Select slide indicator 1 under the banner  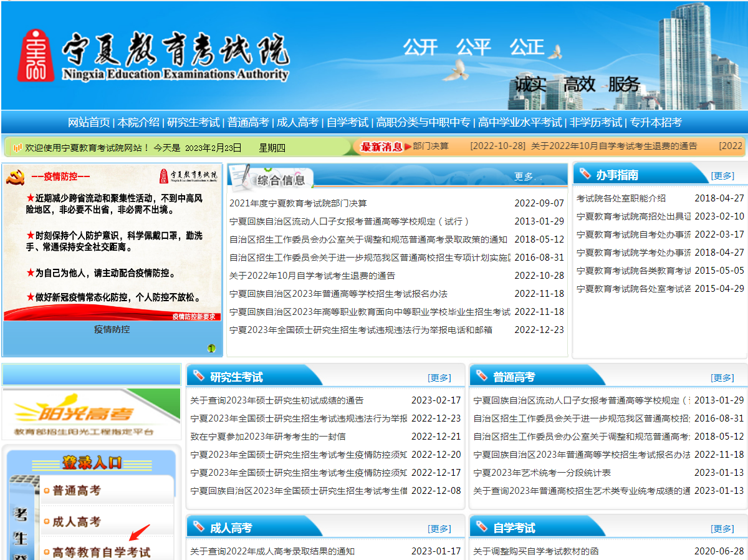click(211, 349)
